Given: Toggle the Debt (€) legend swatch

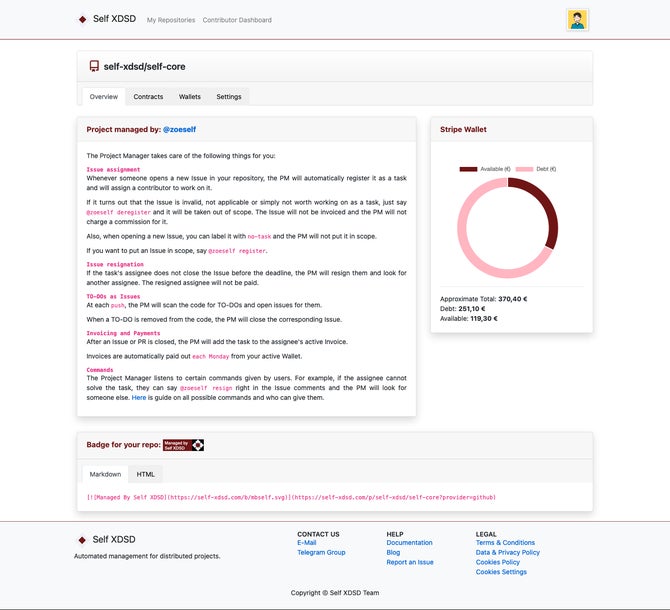Looking at the screenshot, I should [x=524, y=169].
